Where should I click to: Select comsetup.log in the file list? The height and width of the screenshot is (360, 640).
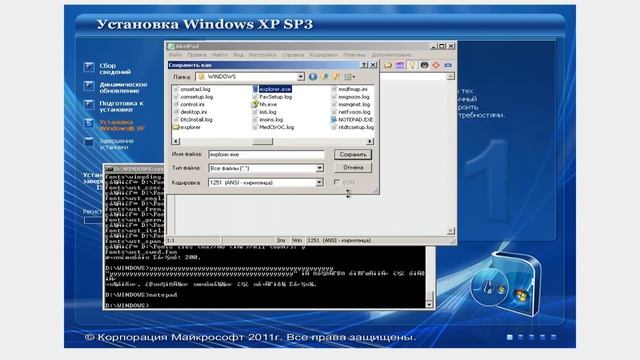(x=197, y=97)
